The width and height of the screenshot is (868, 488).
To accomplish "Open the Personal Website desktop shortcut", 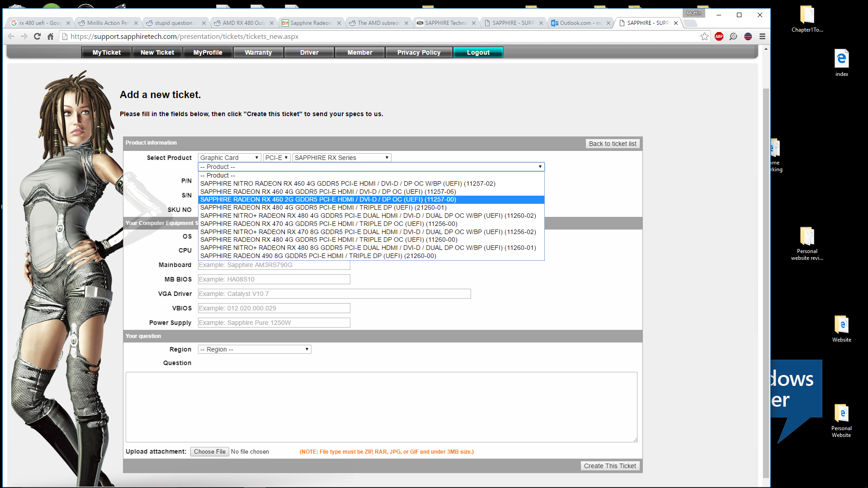I will 841,420.
